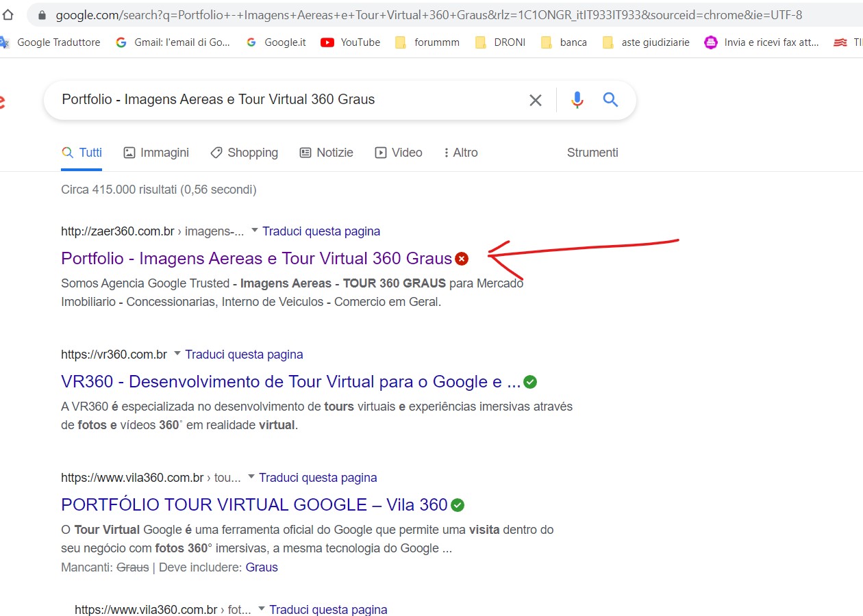Switch to the Immagini tab
The width and height of the screenshot is (863, 616).
tap(156, 153)
